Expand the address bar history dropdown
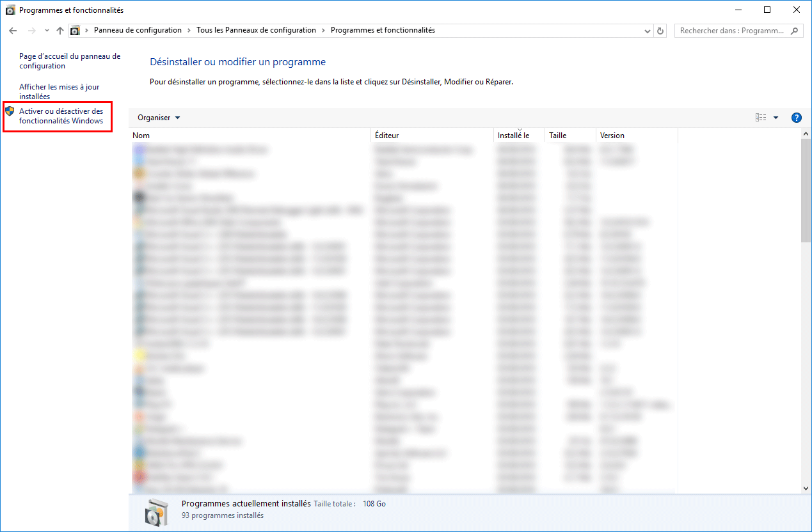The image size is (812, 532). tap(647, 31)
